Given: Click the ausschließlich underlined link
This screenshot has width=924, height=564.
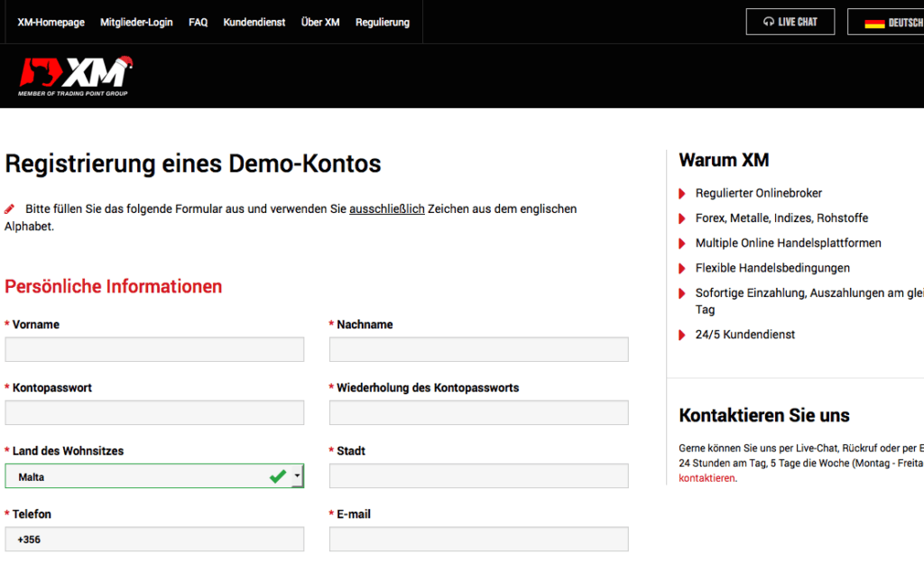Looking at the screenshot, I should coord(386,209).
